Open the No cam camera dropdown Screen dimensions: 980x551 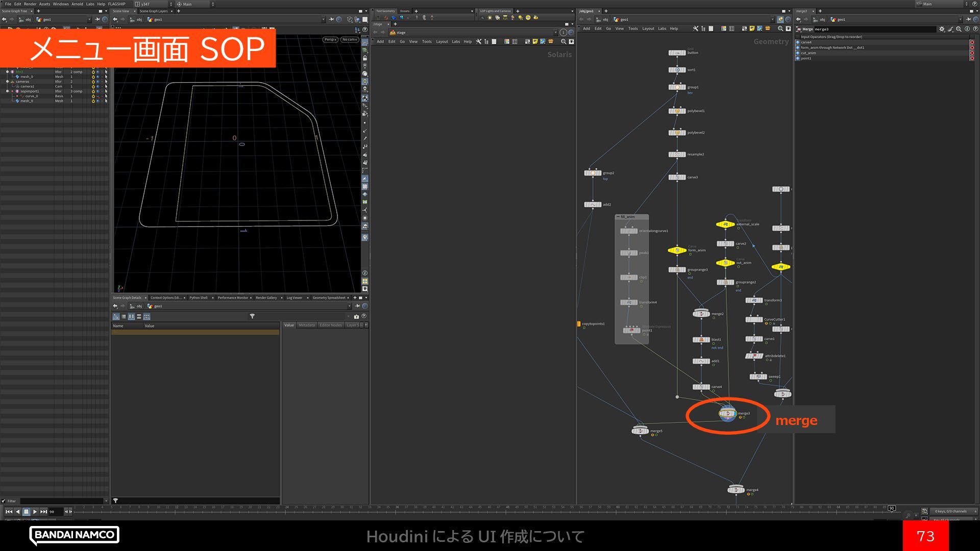point(349,39)
